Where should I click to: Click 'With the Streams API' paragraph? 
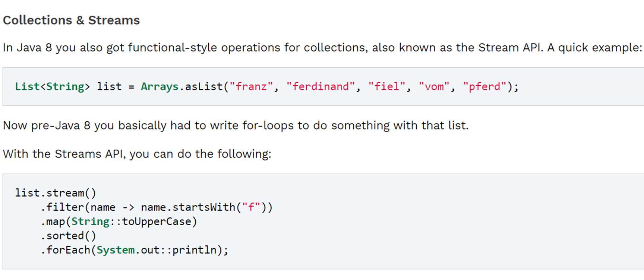137,154
